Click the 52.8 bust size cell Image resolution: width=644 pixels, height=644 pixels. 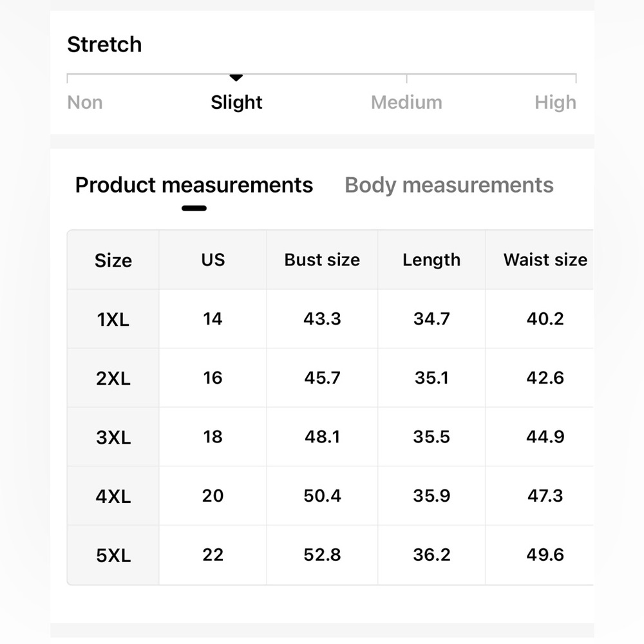pyautogui.click(x=322, y=555)
